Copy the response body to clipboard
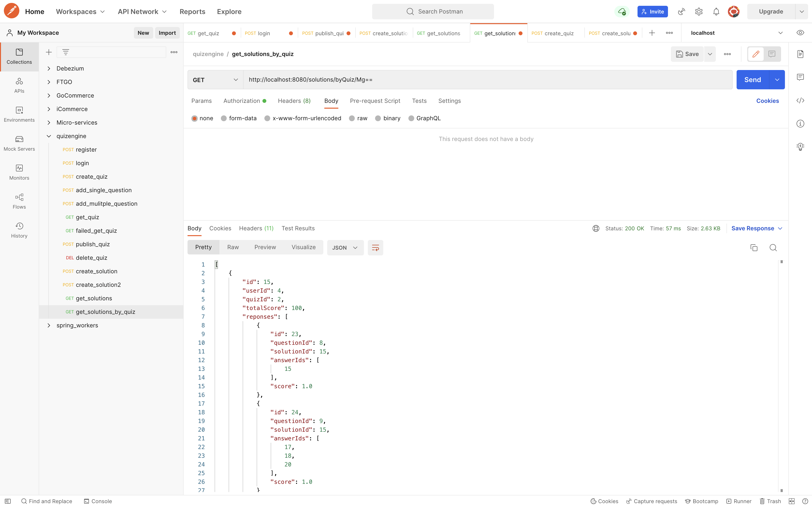This screenshot has height=507, width=812. pos(754,247)
